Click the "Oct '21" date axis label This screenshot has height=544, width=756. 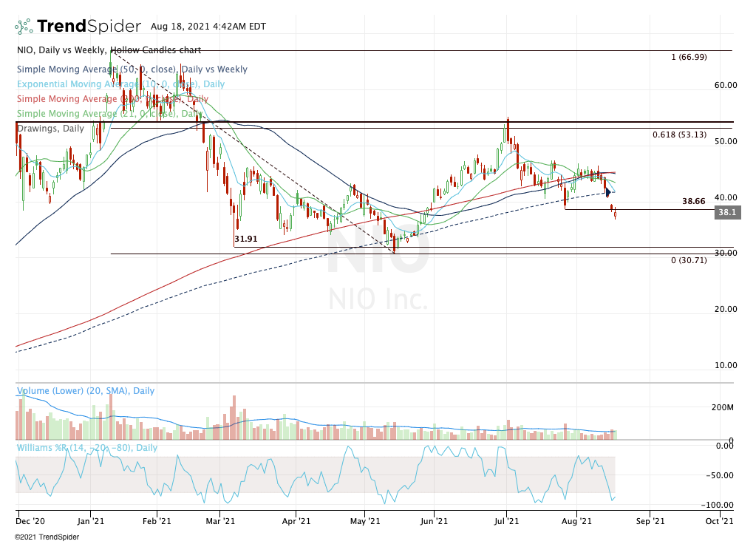click(x=719, y=521)
